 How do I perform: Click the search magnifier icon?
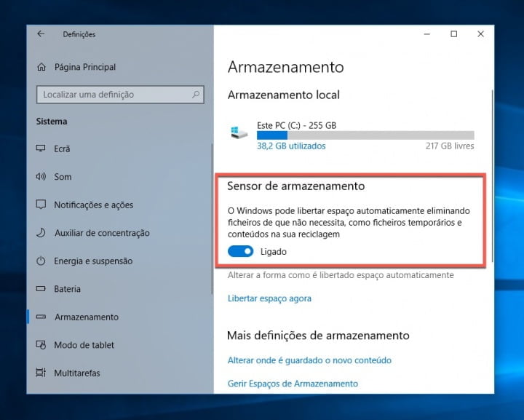pyautogui.click(x=196, y=95)
